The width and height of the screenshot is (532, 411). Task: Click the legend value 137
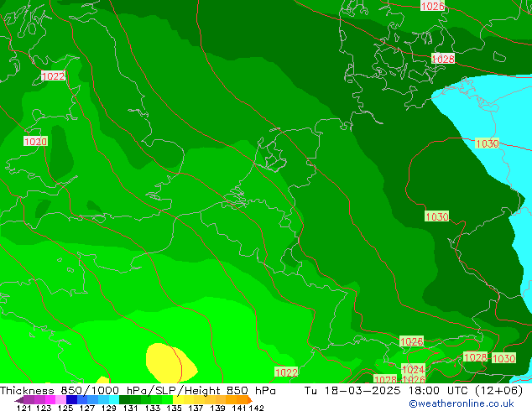coord(196,408)
